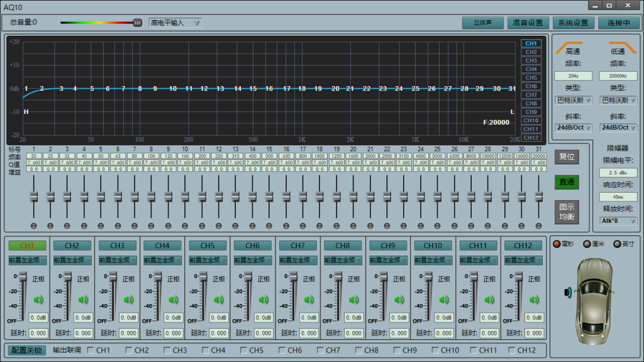Click the 图示均衡 graphic EQ button
This screenshot has width=644, height=362.
pyautogui.click(x=567, y=212)
